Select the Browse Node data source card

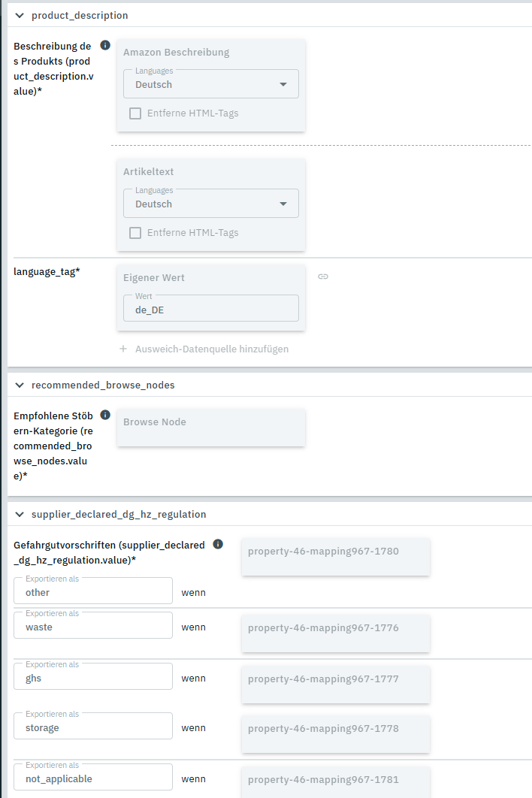coord(211,427)
